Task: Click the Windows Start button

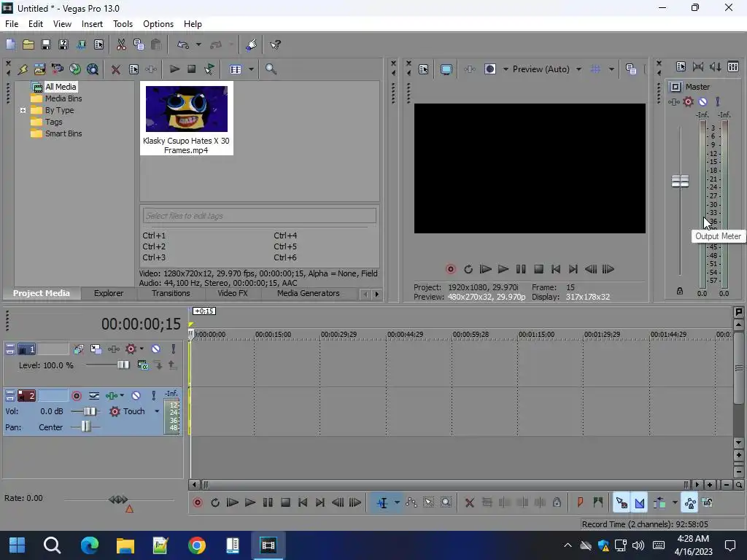Action: 18,545
